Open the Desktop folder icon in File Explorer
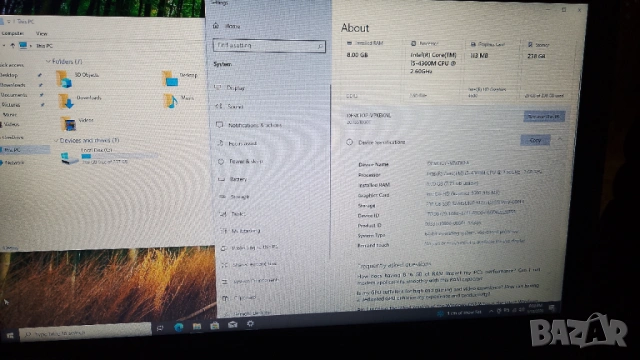The width and height of the screenshot is (640, 360). pos(170,78)
